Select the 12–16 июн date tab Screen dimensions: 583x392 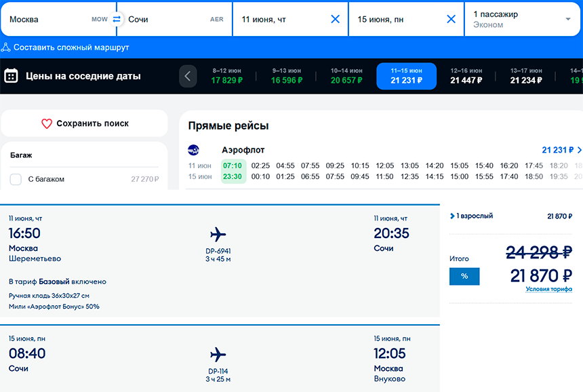pyautogui.click(x=466, y=76)
